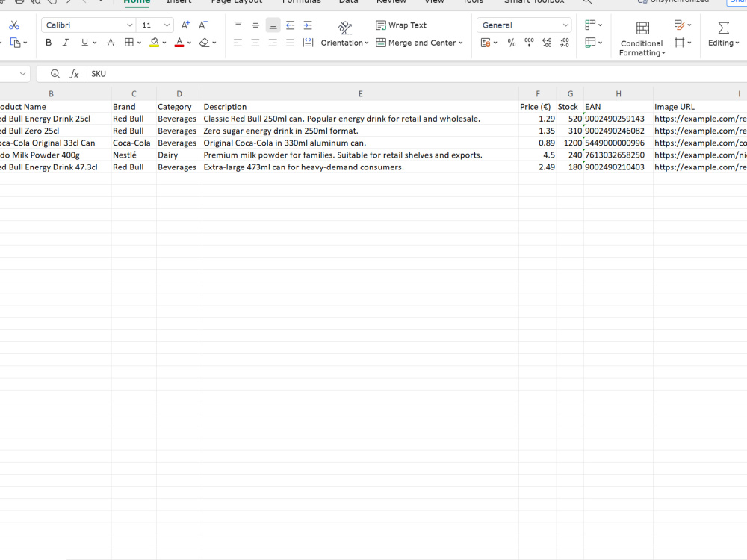Open the Calibri font name dropdown

(129, 25)
